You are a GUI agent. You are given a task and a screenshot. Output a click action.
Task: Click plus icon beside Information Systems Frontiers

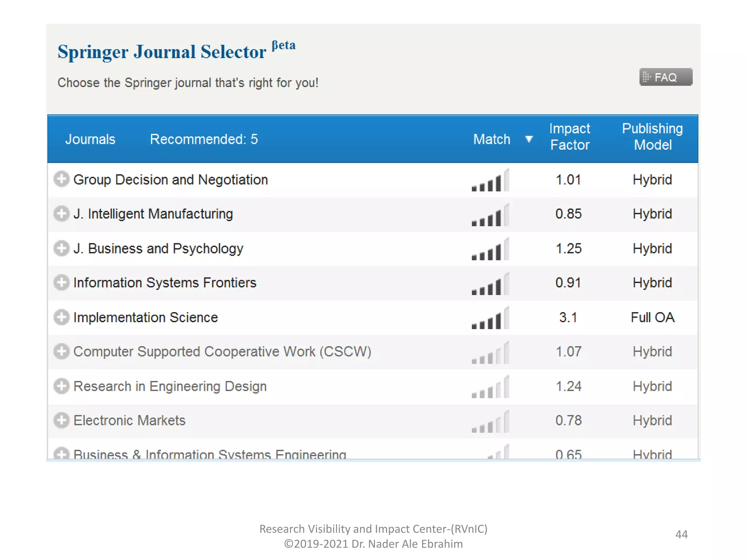click(61, 283)
